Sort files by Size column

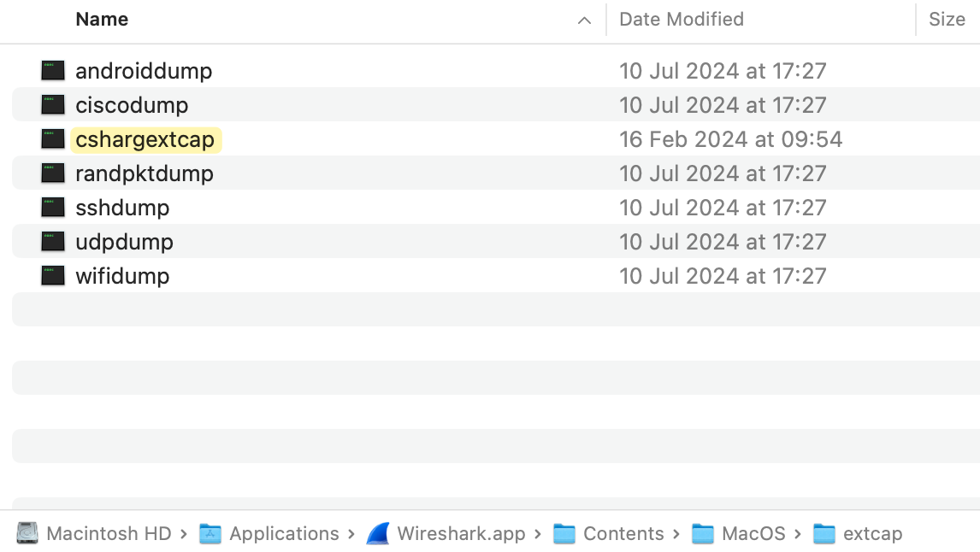(x=947, y=20)
